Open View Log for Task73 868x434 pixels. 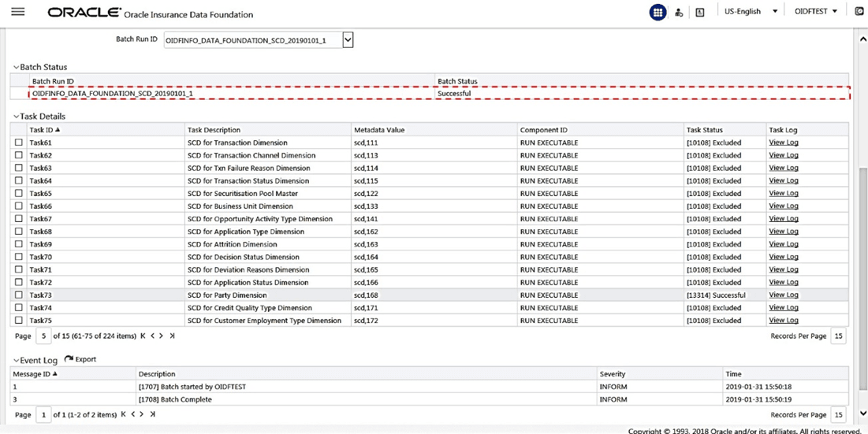coord(784,295)
